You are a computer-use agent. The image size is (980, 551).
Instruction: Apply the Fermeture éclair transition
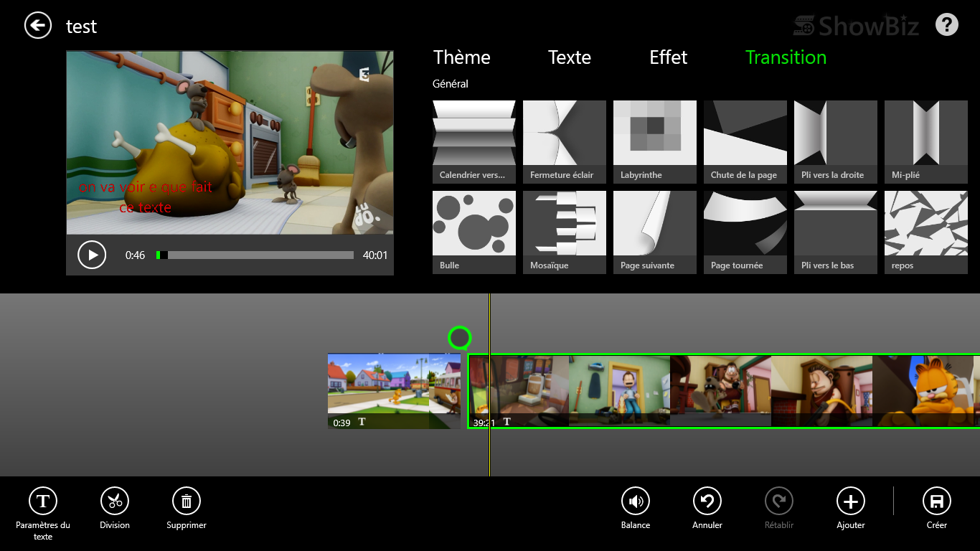[x=565, y=142]
